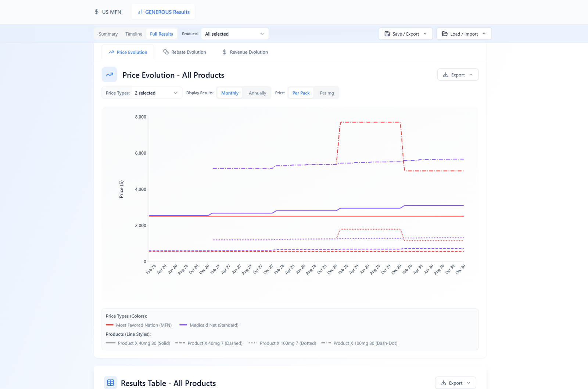Image resolution: width=588 pixels, height=389 pixels.
Task: Switch display results to Annually
Action: [x=257, y=93]
